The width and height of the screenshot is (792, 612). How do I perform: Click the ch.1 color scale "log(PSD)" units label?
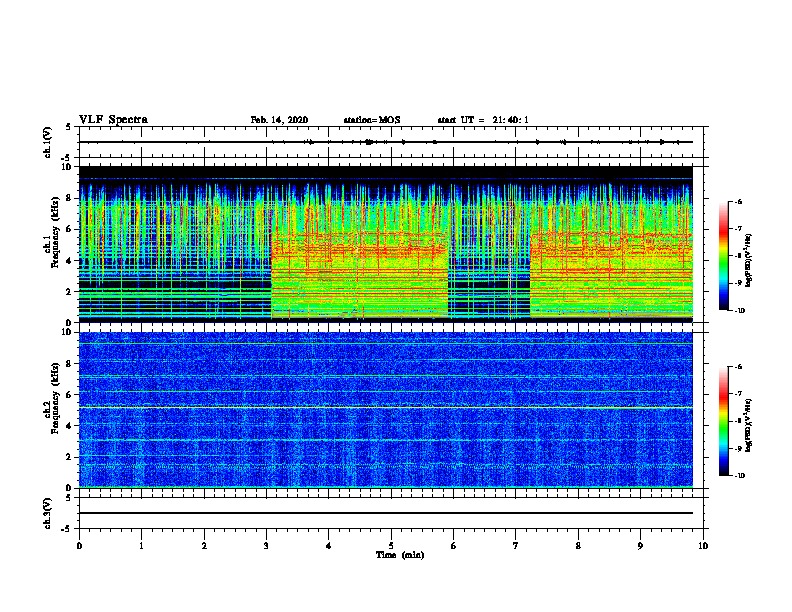click(x=749, y=260)
